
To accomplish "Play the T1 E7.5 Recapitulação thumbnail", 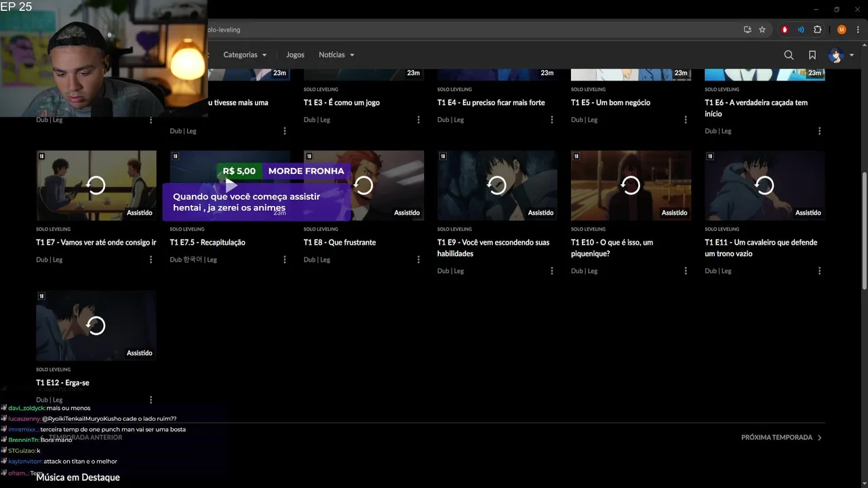I will click(x=230, y=185).
